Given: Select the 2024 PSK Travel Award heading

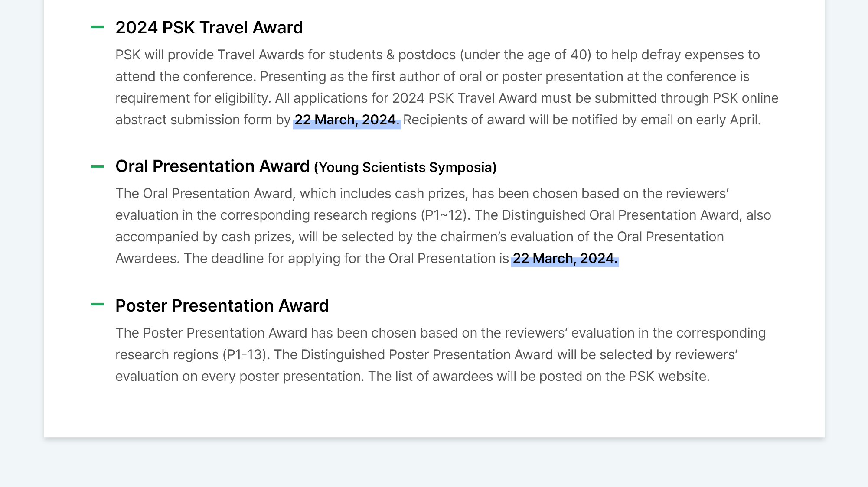Looking at the screenshot, I should pos(209,28).
